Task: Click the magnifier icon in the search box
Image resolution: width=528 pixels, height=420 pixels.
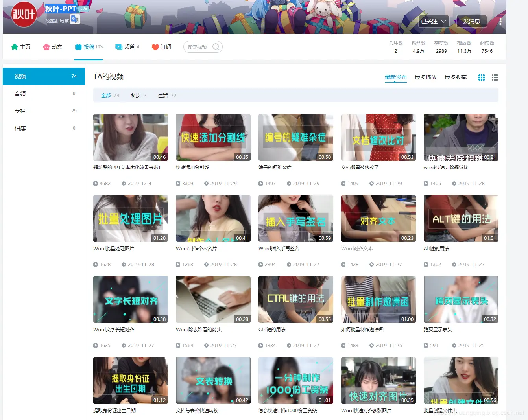Action: click(x=216, y=46)
